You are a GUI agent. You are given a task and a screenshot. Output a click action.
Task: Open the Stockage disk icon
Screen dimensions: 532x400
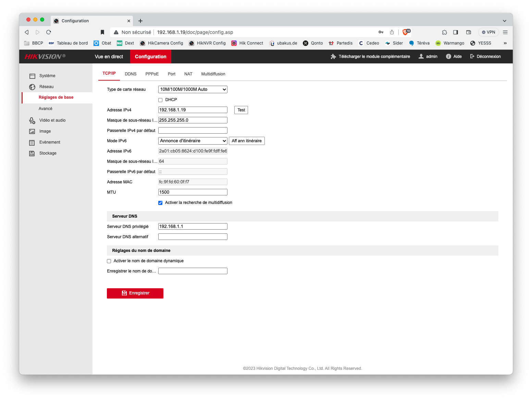(32, 154)
